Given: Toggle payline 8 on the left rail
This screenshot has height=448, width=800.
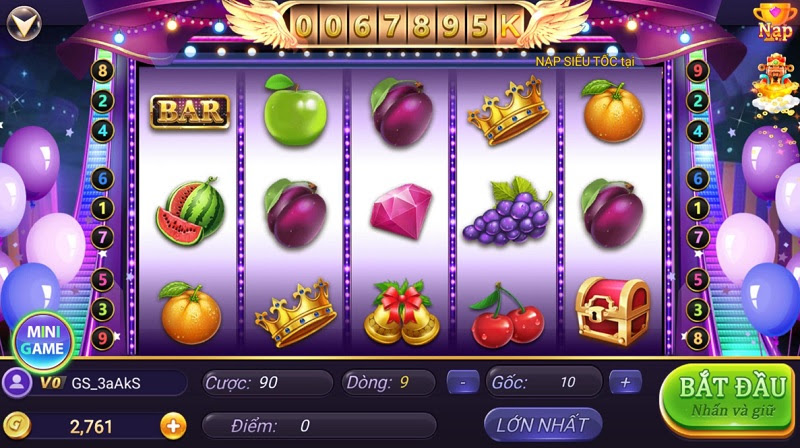Looking at the screenshot, I should coord(103,70).
